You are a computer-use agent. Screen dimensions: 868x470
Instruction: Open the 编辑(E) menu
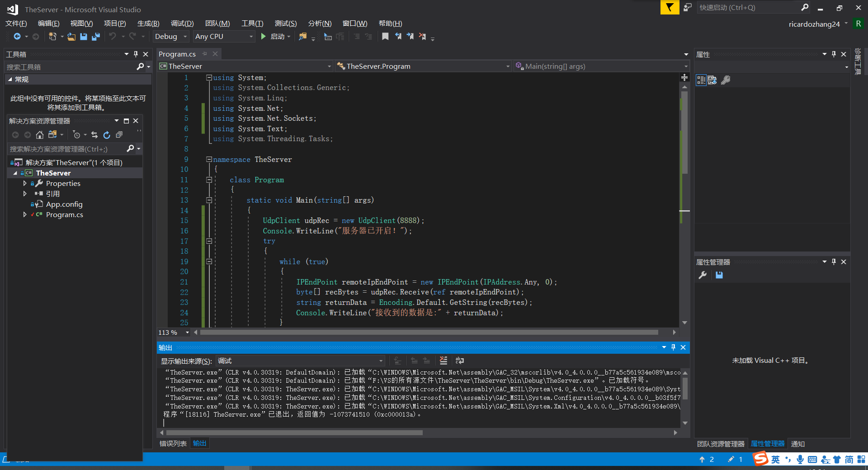(48, 24)
